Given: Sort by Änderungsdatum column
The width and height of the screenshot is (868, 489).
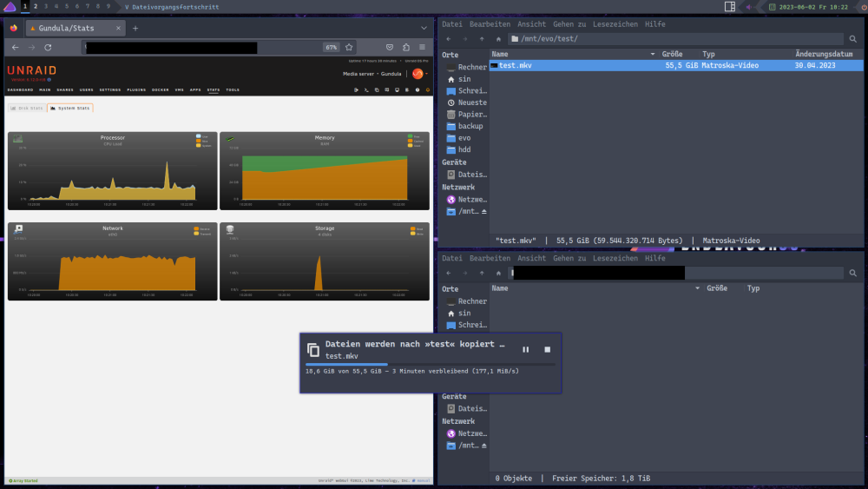Looking at the screenshot, I should point(824,54).
